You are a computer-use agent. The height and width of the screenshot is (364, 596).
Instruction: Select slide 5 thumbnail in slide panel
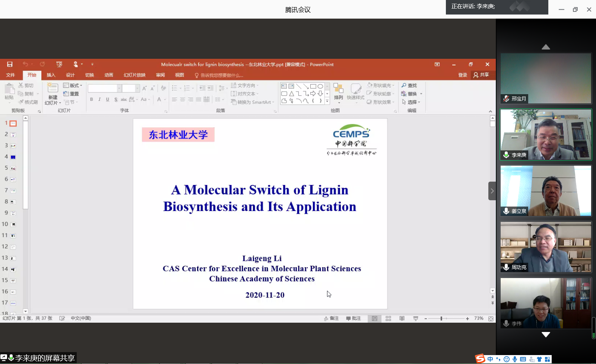(x=13, y=169)
